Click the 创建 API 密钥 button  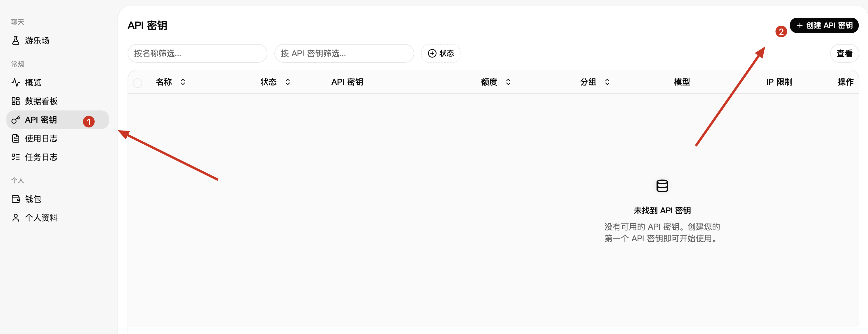(x=824, y=26)
